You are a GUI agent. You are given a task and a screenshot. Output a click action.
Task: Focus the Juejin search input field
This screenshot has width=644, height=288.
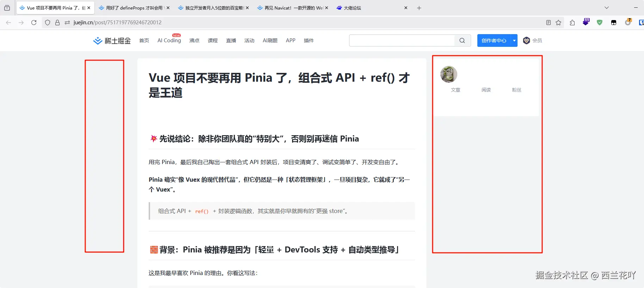[402, 40]
